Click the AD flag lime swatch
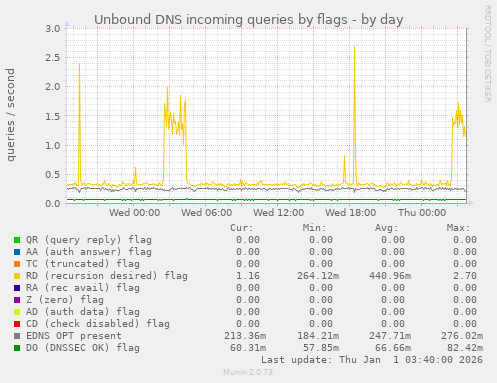497x383 pixels. click(17, 312)
